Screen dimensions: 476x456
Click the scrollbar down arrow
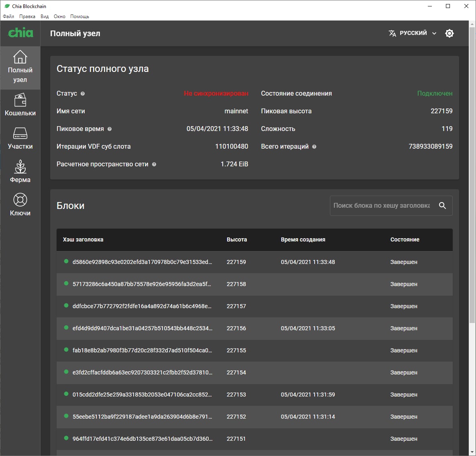[472, 452]
